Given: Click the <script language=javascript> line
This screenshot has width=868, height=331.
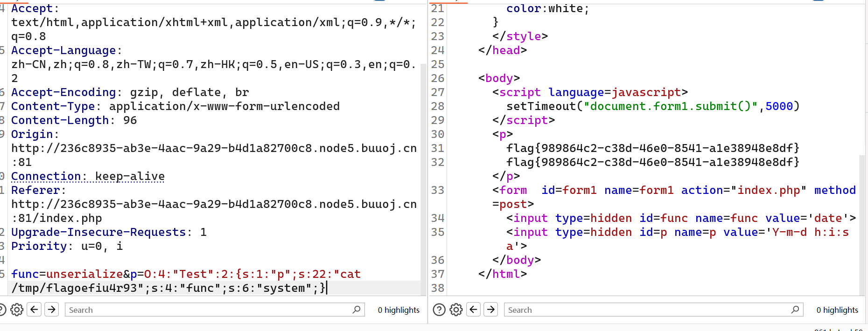Looking at the screenshot, I should (x=590, y=92).
